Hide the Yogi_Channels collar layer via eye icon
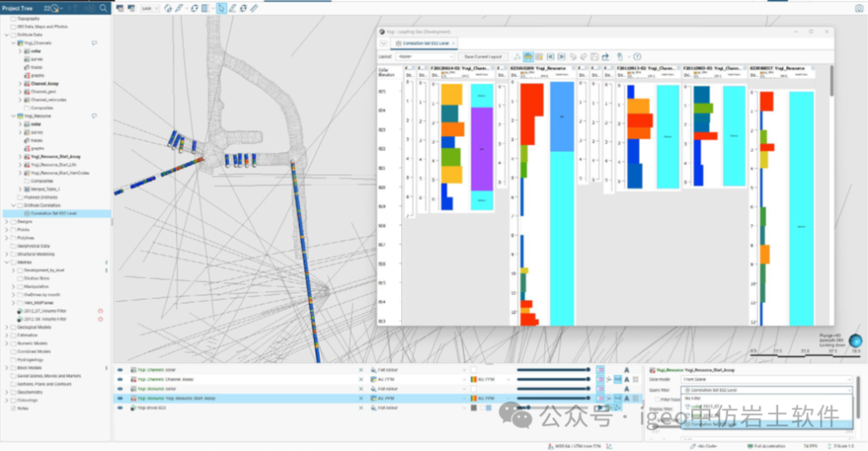Screen dimensions: 868x451 click(121, 370)
